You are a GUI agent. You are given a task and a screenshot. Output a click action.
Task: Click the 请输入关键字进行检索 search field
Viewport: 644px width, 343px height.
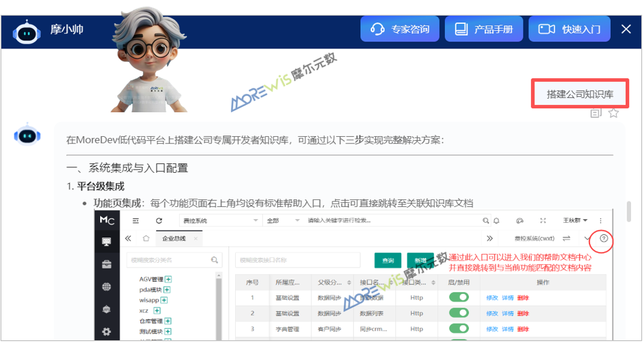point(393,220)
